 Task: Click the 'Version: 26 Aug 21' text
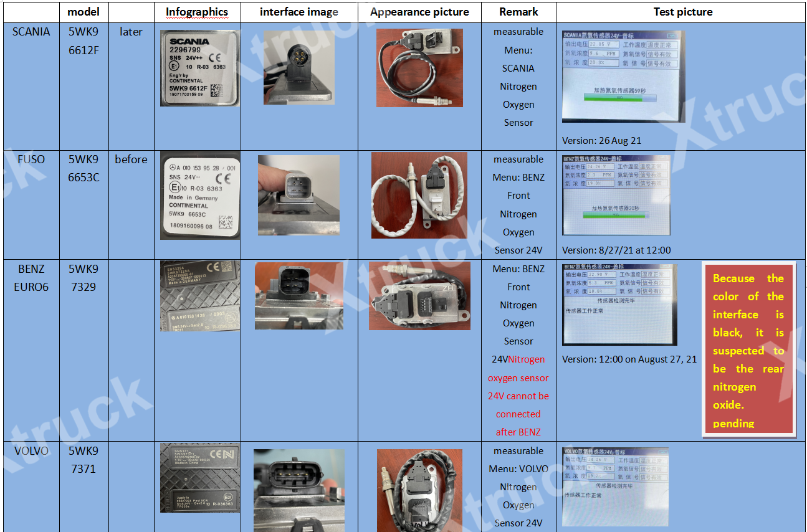(602, 141)
